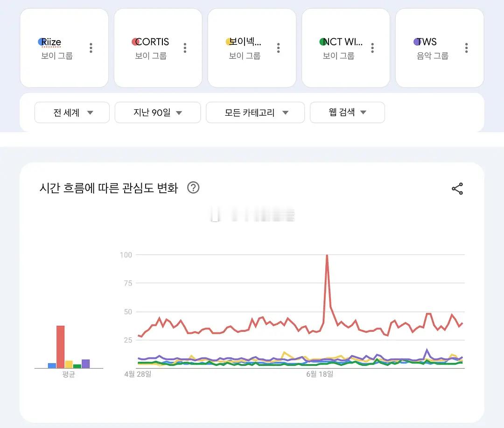Screen dimensions: 504x428
Task: Click the red average bar in 평균 chart
Action: [60, 347]
